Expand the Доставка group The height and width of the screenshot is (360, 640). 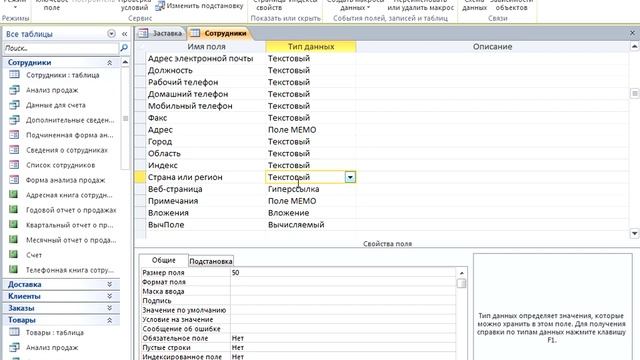(109, 284)
